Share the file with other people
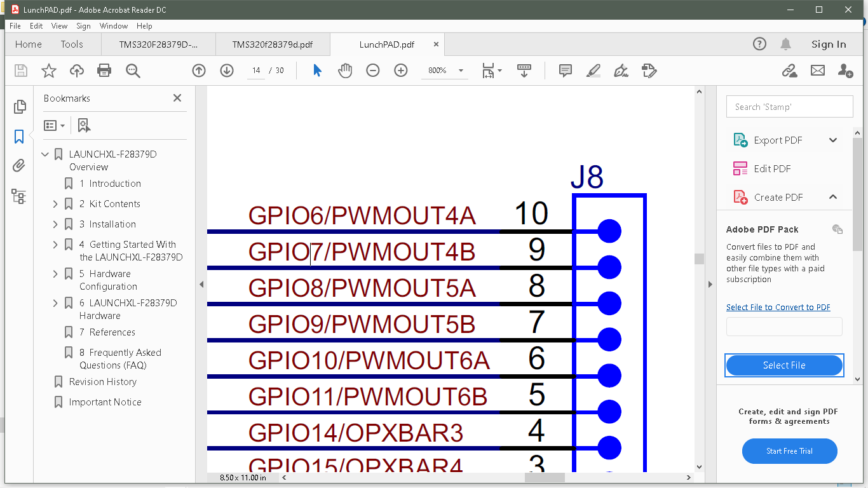 click(x=845, y=71)
